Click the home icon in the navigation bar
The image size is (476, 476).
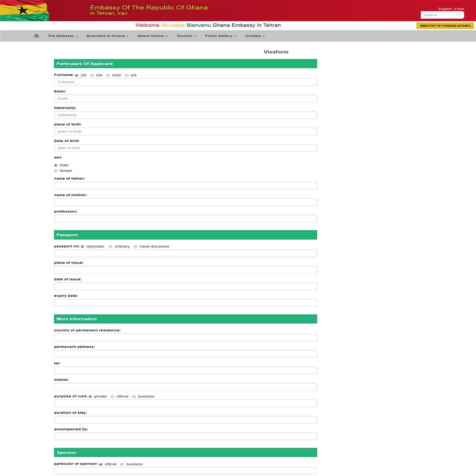(x=36, y=36)
